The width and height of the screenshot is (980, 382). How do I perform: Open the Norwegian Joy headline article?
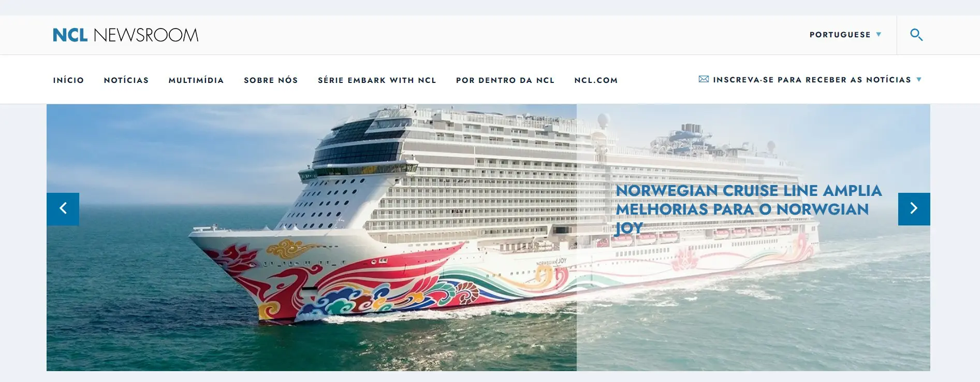tap(749, 209)
